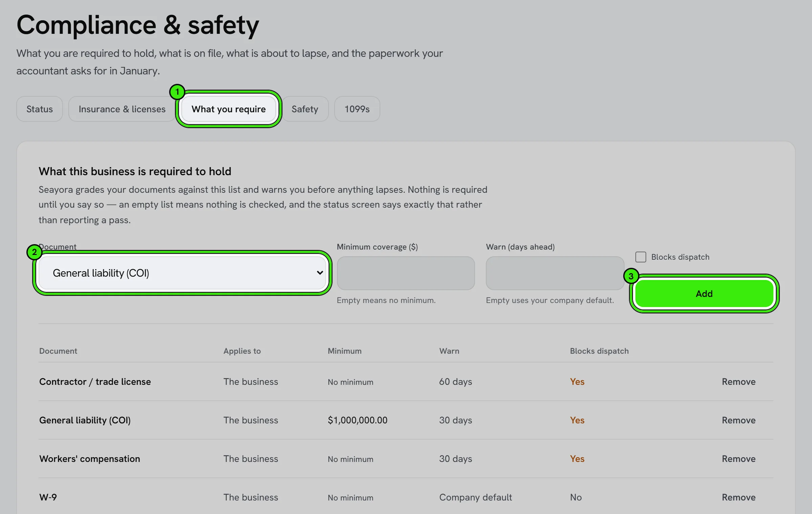This screenshot has height=514, width=812.
Task: Click the Warn column header
Action: 449,351
